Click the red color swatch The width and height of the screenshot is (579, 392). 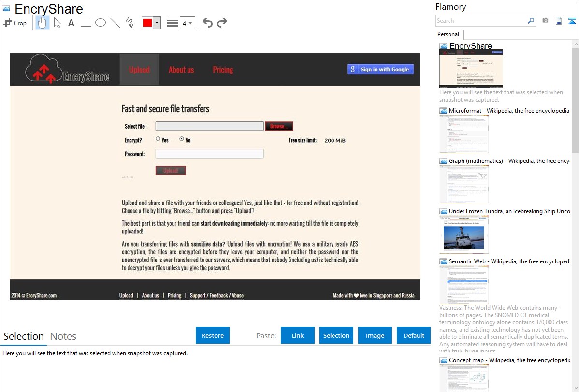point(147,23)
